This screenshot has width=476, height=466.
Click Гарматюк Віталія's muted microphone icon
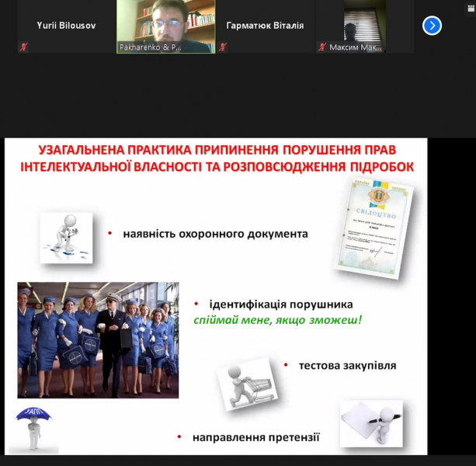click(x=223, y=47)
